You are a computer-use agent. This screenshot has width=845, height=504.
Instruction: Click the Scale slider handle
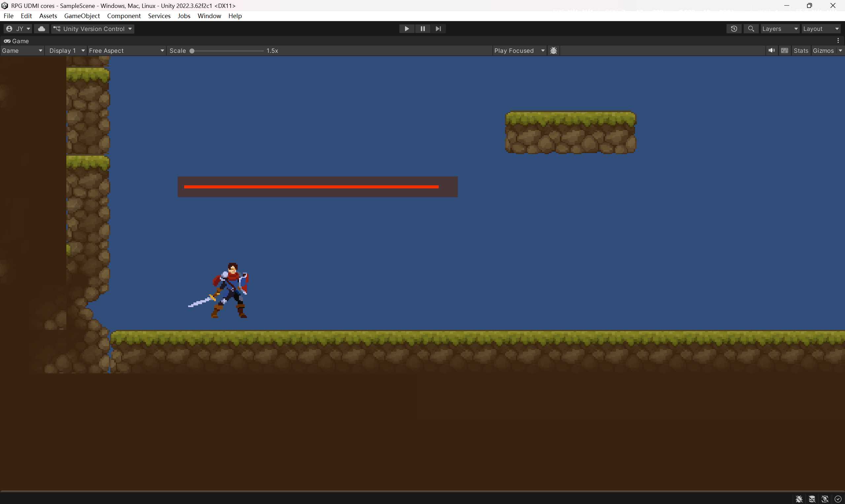click(x=192, y=51)
